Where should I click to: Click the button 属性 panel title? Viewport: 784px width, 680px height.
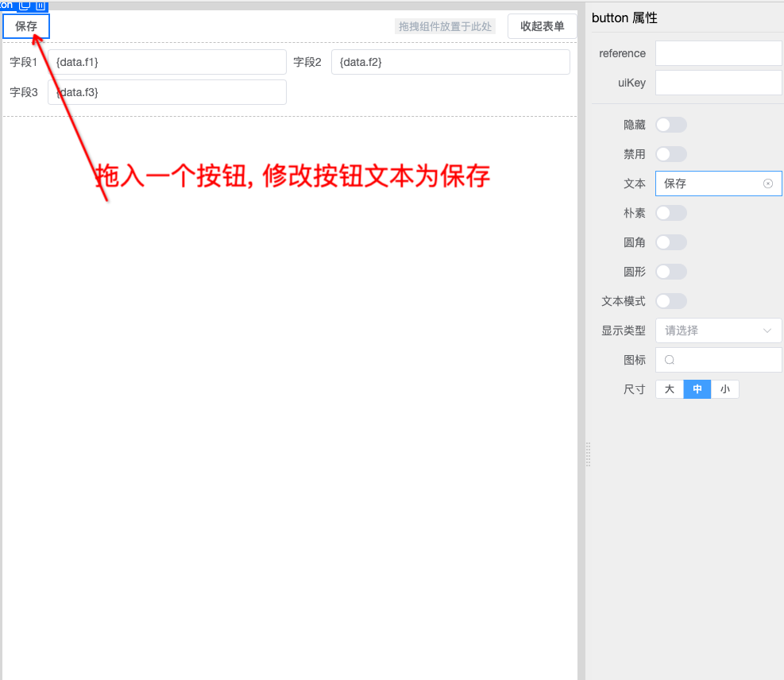click(x=624, y=18)
